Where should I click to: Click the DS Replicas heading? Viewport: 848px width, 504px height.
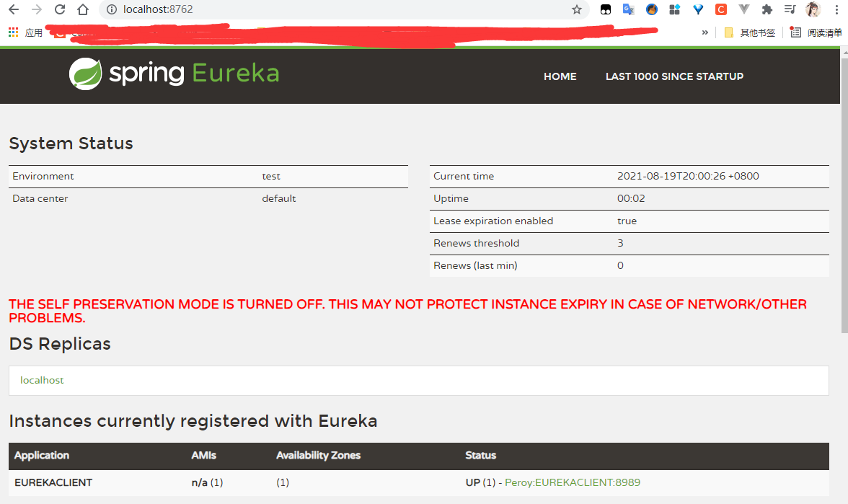(x=59, y=344)
